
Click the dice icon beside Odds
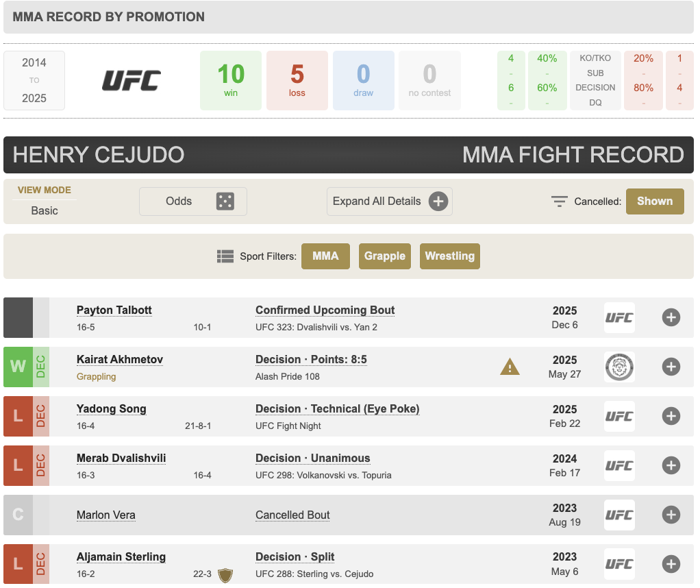click(x=225, y=201)
